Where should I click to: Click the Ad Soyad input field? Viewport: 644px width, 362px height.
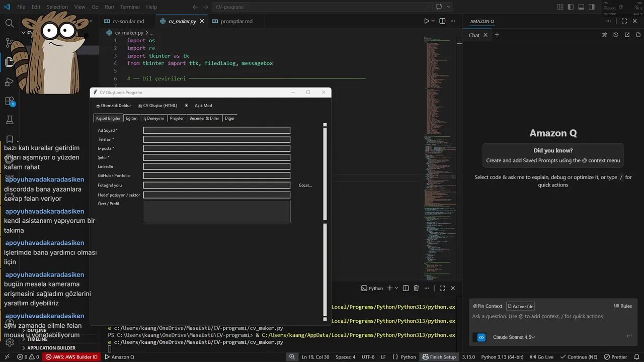point(217,130)
